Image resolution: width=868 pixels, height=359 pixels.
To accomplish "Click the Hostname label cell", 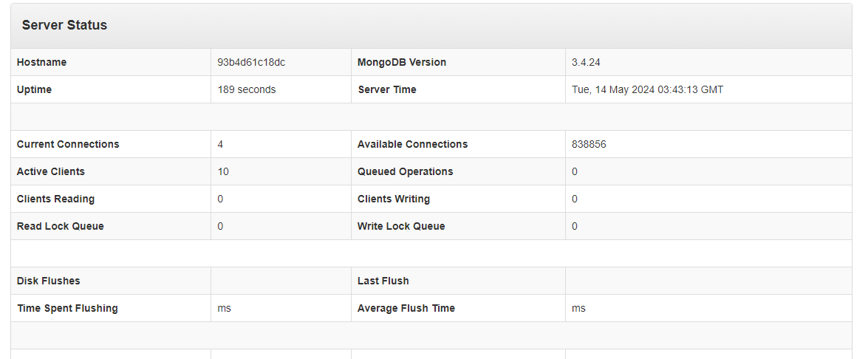I will [111, 63].
